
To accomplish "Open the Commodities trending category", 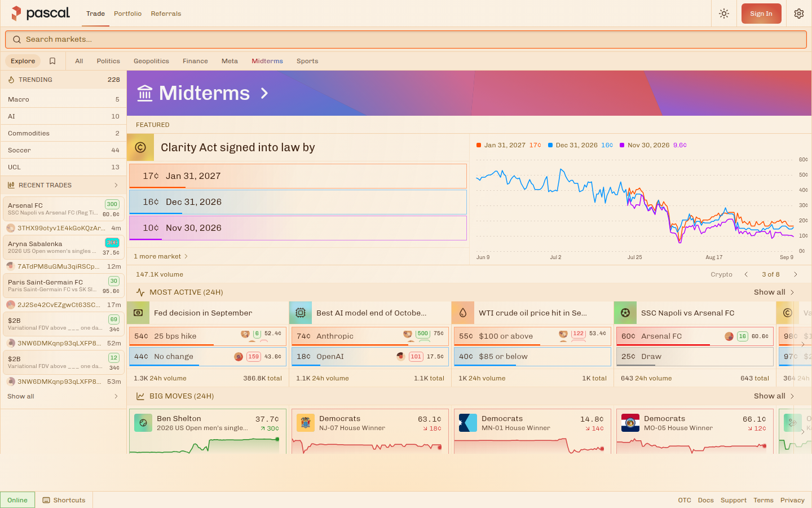I will tap(63, 133).
